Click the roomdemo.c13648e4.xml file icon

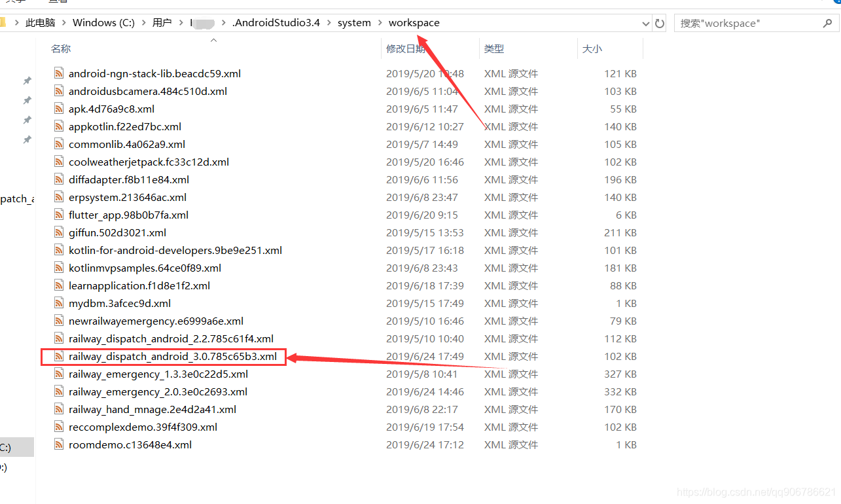59,444
